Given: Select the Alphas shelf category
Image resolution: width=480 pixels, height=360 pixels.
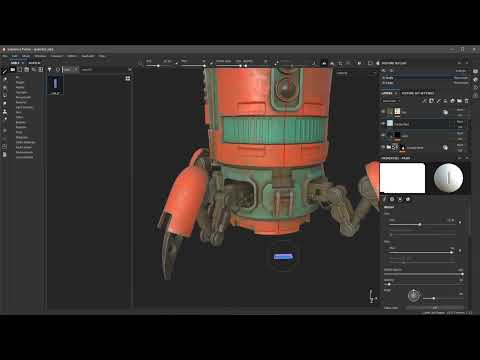Looking at the screenshot, I should pyautogui.click(x=20, y=87).
